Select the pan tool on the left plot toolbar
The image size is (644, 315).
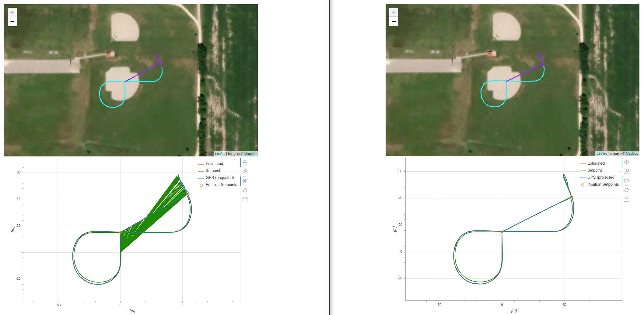(245, 163)
